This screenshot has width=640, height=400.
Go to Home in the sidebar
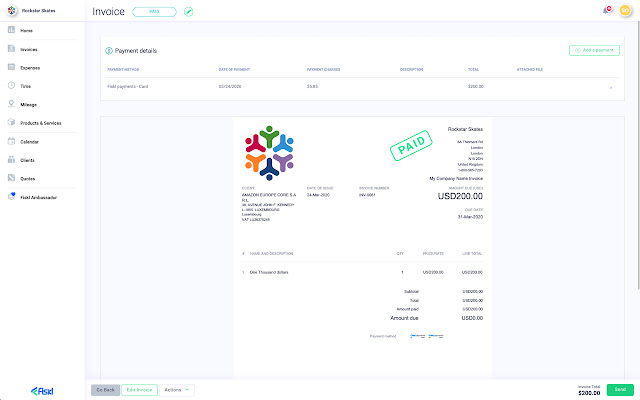pyautogui.click(x=27, y=31)
